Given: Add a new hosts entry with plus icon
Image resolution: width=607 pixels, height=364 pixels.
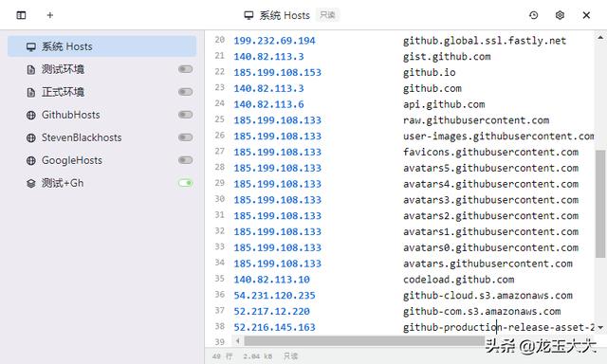Looking at the screenshot, I should click(50, 15).
